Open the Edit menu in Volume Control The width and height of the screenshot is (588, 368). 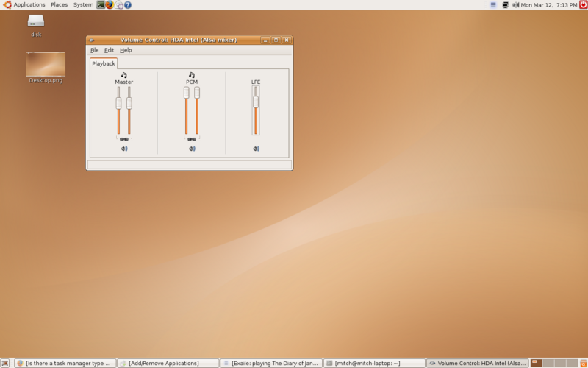pos(109,50)
